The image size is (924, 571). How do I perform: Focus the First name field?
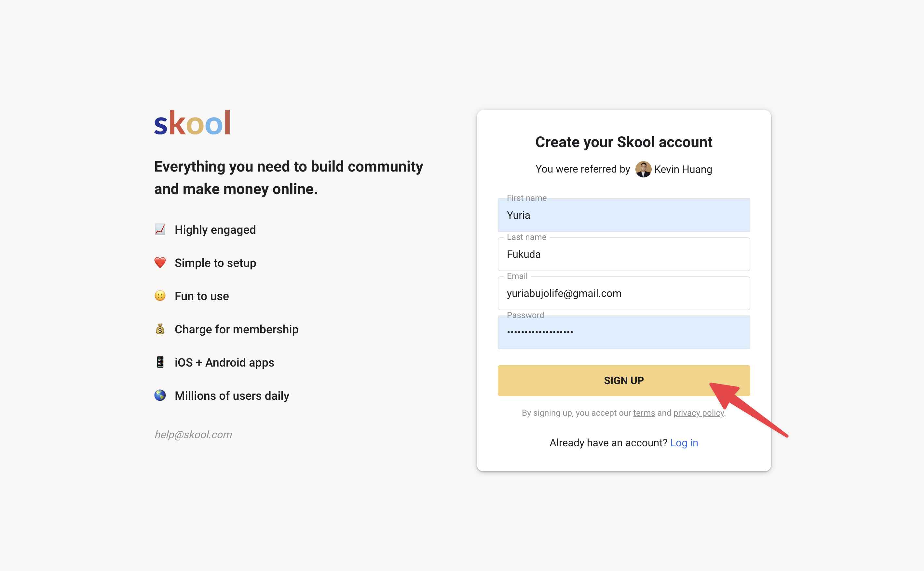click(624, 215)
